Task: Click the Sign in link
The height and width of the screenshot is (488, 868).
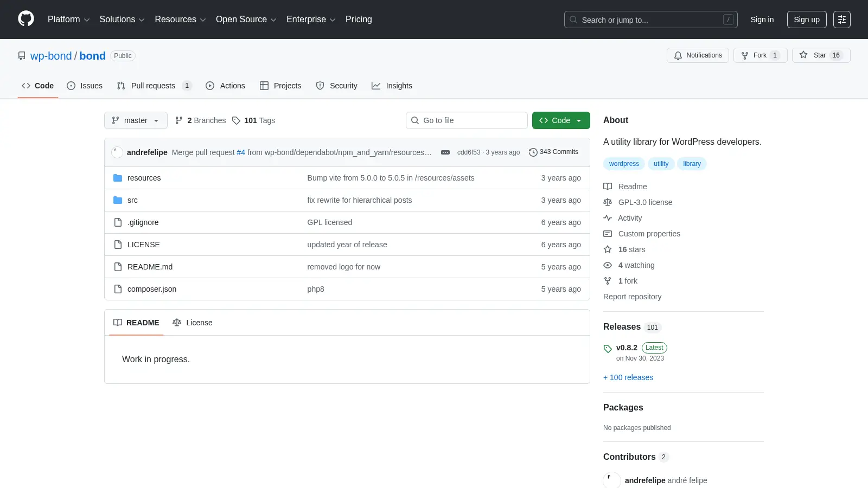Action: 762,20
